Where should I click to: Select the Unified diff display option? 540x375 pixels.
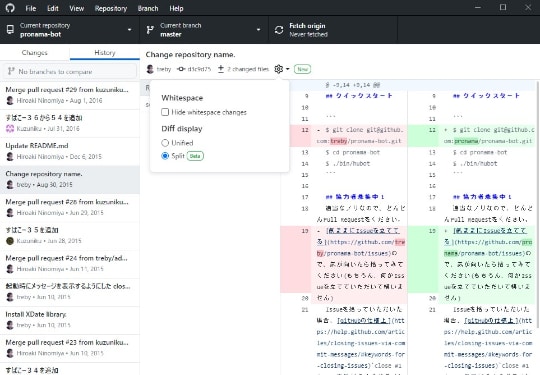pos(165,143)
